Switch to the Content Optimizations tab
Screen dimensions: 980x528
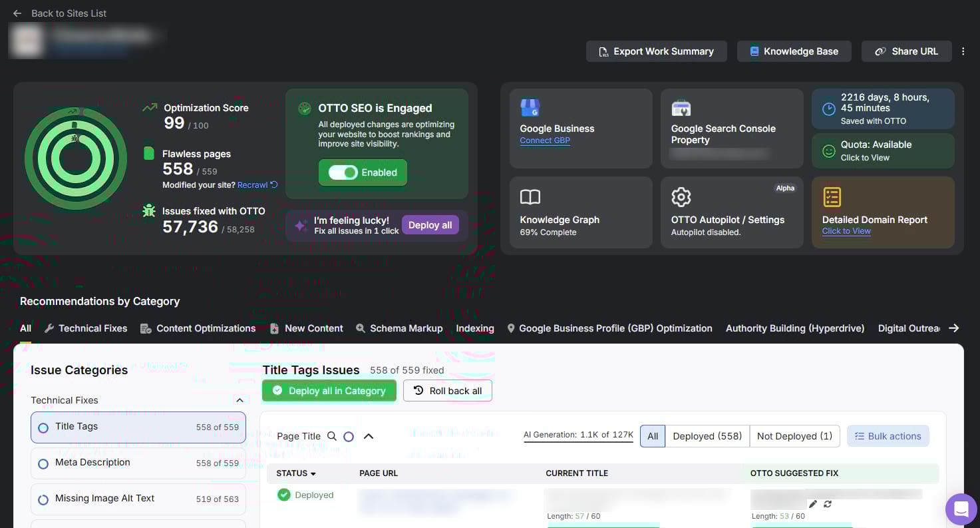tap(198, 328)
